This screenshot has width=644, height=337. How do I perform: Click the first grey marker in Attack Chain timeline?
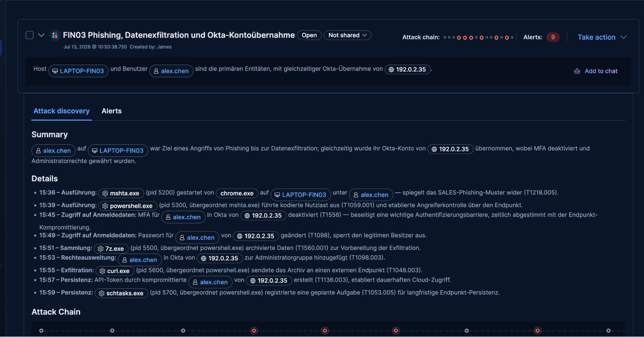(x=41, y=331)
